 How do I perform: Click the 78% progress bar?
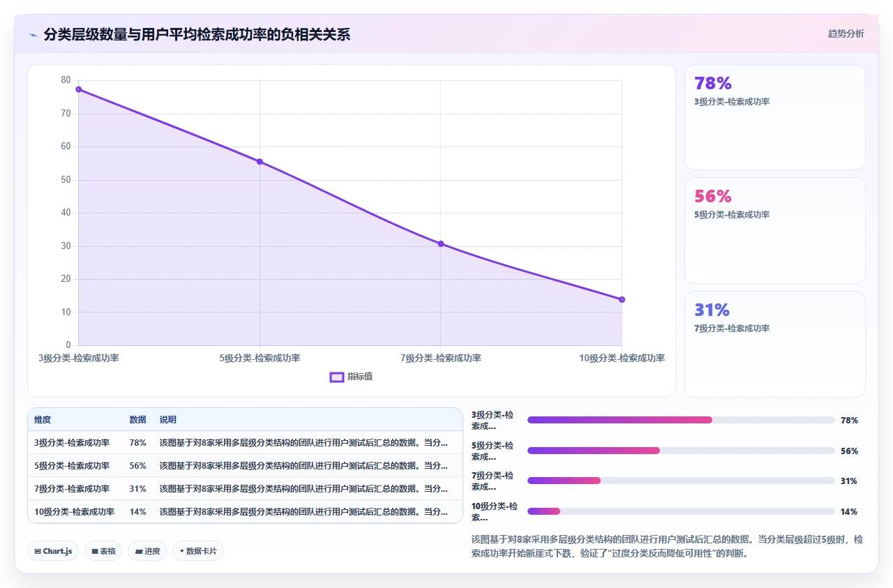681,420
